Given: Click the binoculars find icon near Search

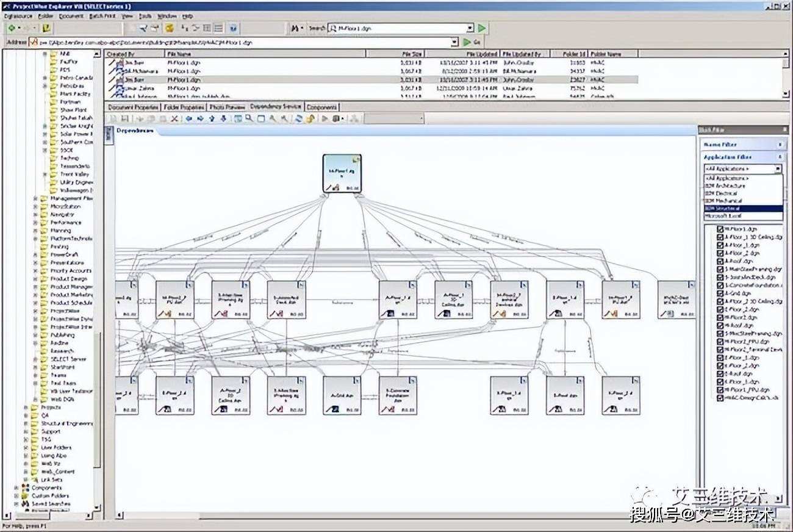Looking at the screenshot, I should (x=295, y=28).
